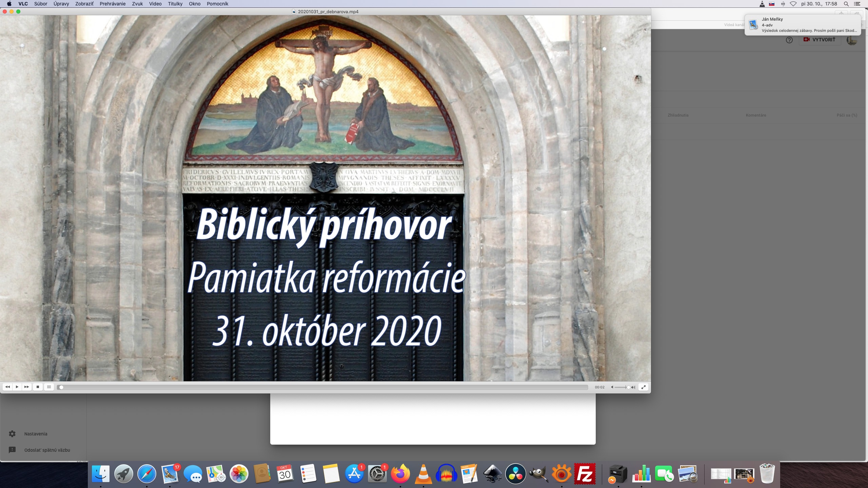Click the Komentáre column header
The height and width of the screenshot is (488, 868).
(x=756, y=115)
